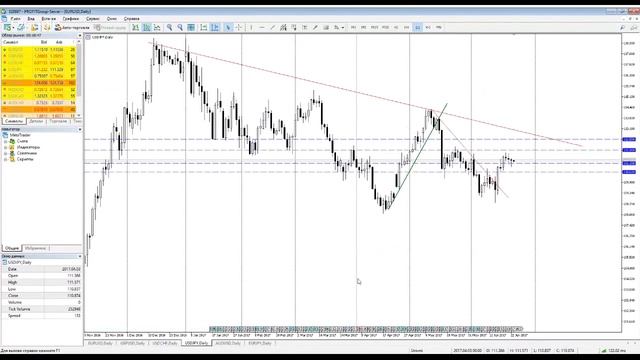Switch to M15 timeframe
Viewport: 640px width, 360px height.
pyautogui.click(x=374, y=27)
